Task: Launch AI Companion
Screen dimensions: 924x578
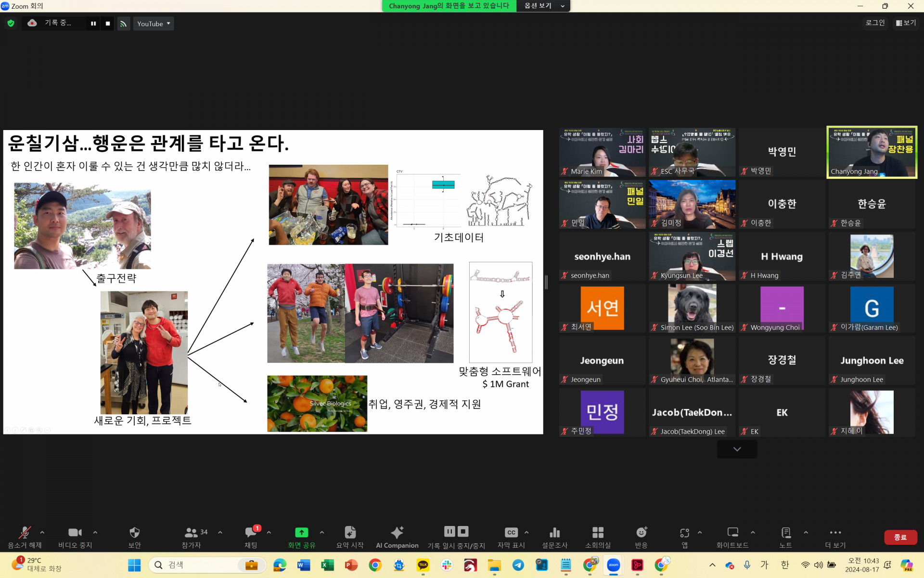Action: [x=397, y=535]
